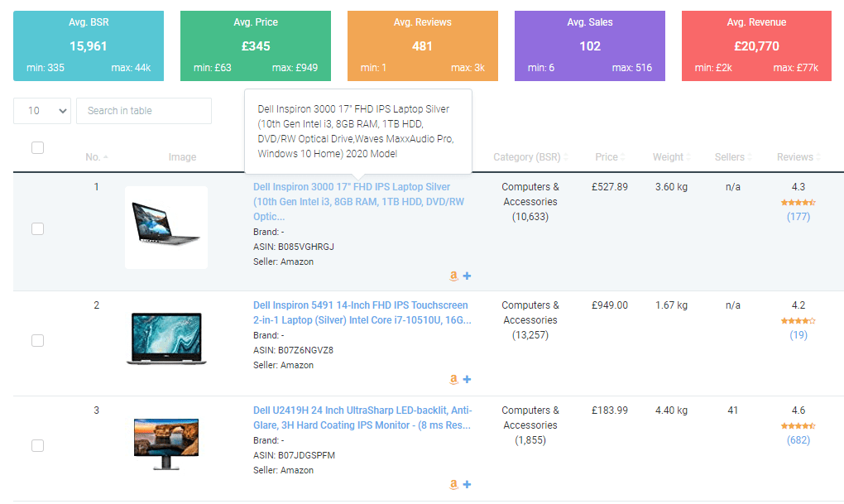Screen dimensions: 844x504
Task: Open Dell Inspiron 5491 14-Inch product link
Action: tap(362, 312)
